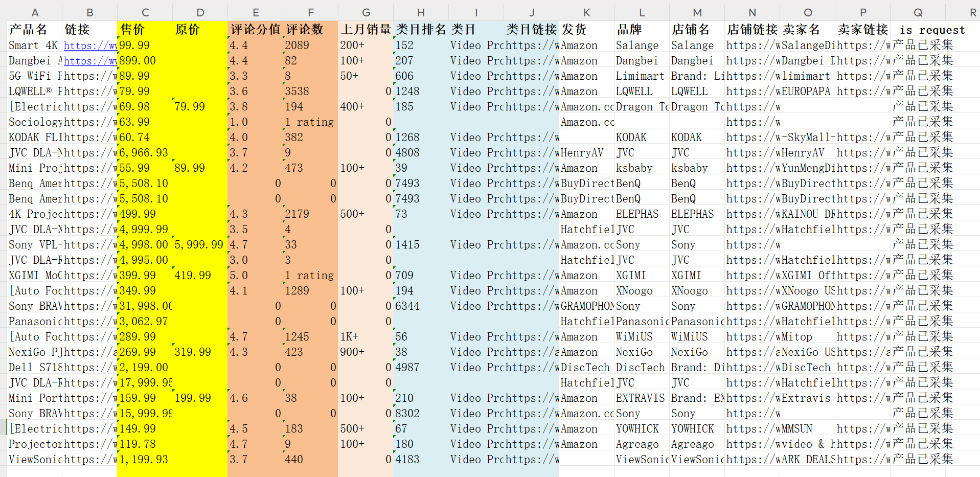Select the Sociology product name cell

34,122
